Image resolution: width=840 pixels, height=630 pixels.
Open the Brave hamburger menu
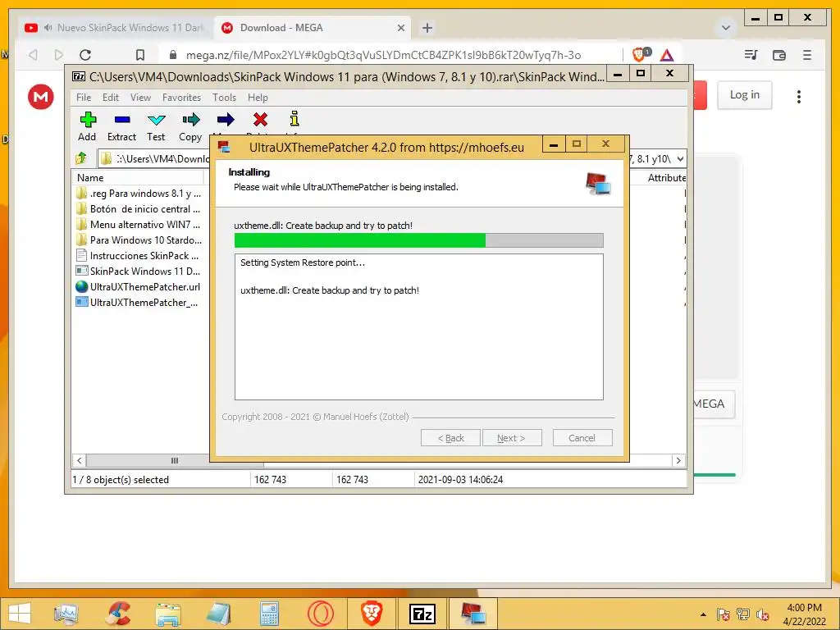tap(807, 55)
